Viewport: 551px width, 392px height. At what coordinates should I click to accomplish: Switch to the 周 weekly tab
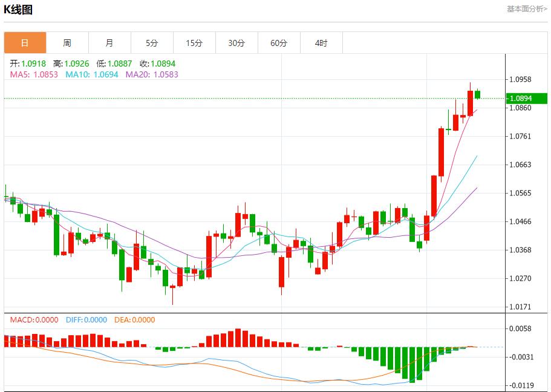tap(67, 43)
